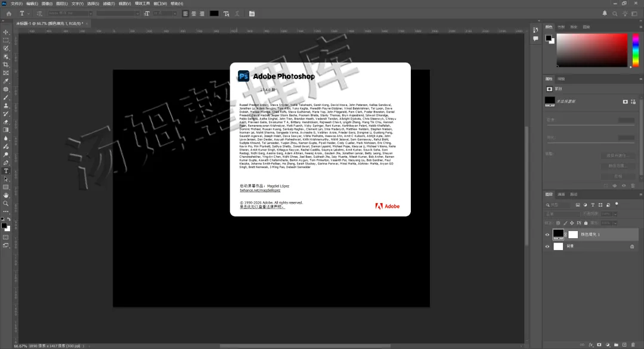Select the Pen tool

(x=6, y=163)
